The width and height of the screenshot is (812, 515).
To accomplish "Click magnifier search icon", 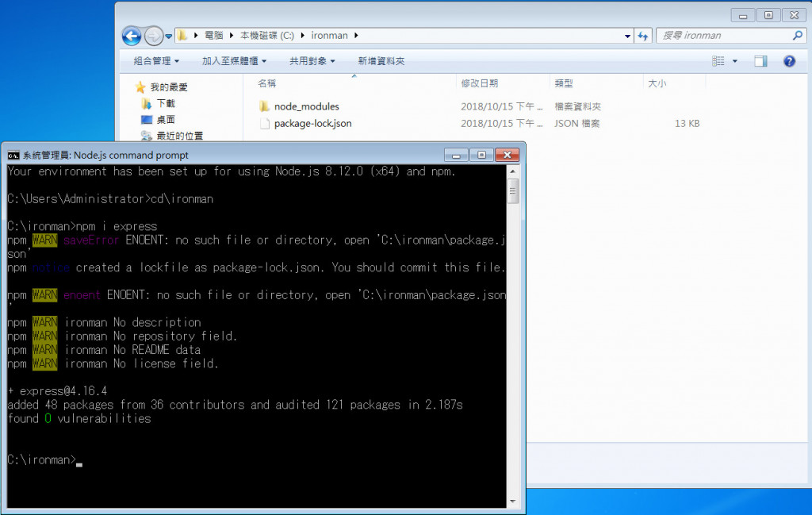I will [x=798, y=35].
